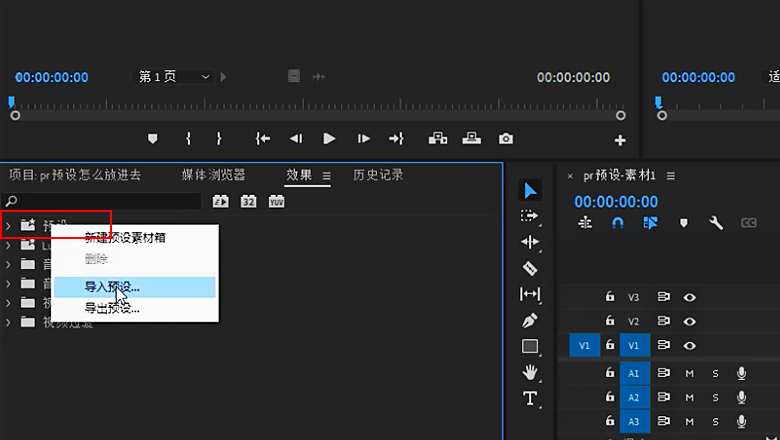Select V1 source patching target
Image resolution: width=780 pixels, height=440 pixels.
point(585,345)
